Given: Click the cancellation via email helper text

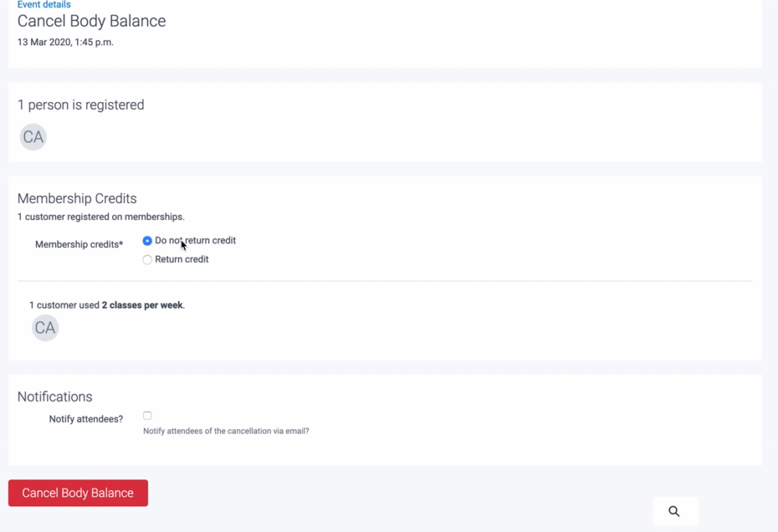Looking at the screenshot, I should [x=226, y=431].
